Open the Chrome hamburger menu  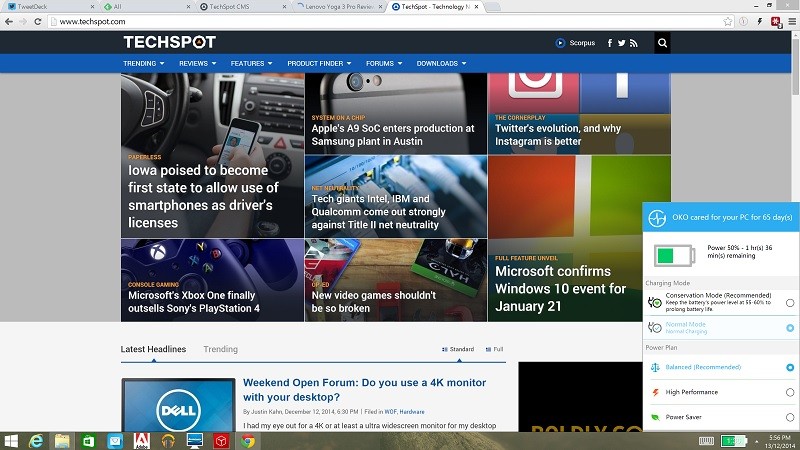(x=792, y=21)
